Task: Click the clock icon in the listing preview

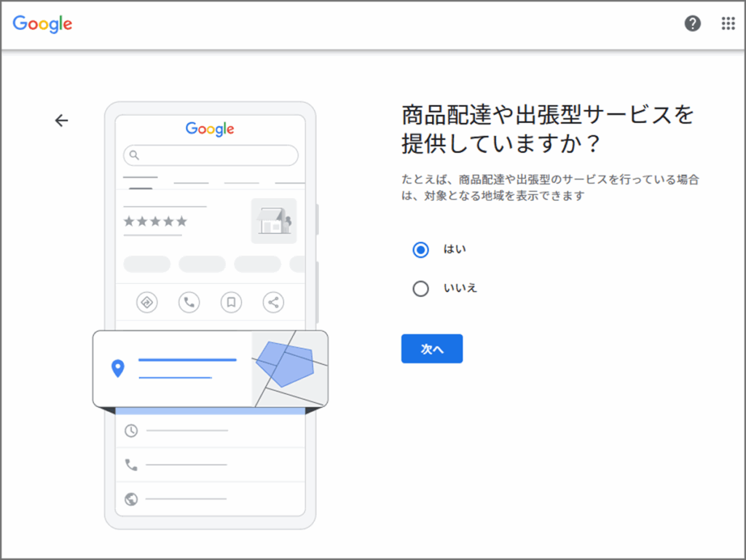Action: click(130, 431)
